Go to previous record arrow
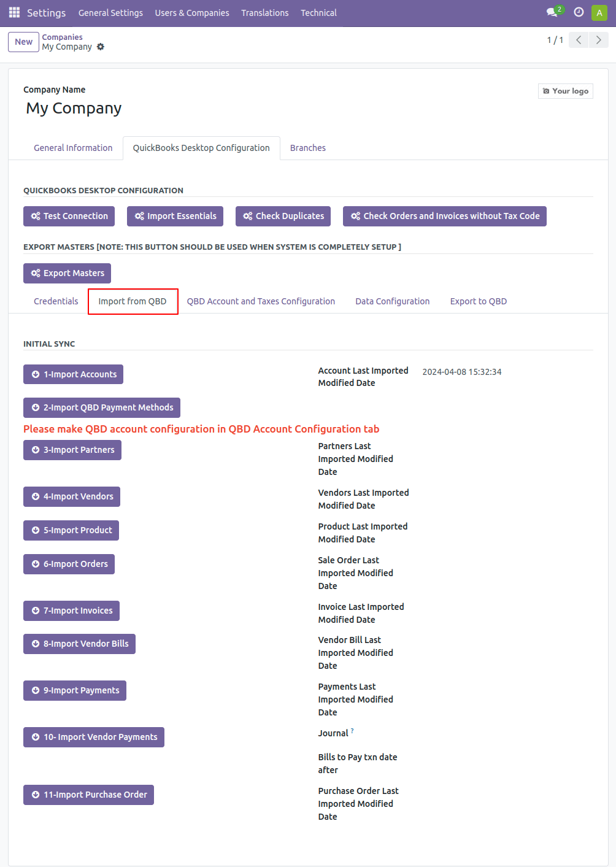616x867 pixels. tap(579, 40)
